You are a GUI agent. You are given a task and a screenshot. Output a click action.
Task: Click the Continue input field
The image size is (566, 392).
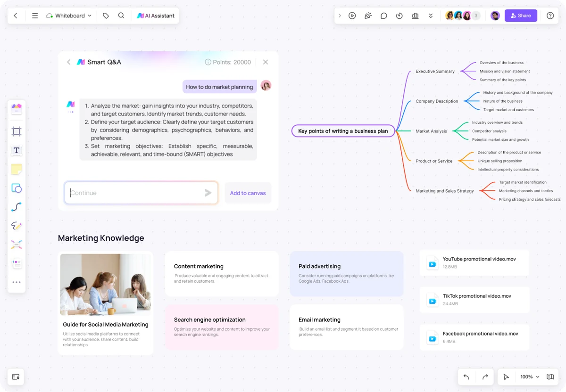tap(141, 193)
